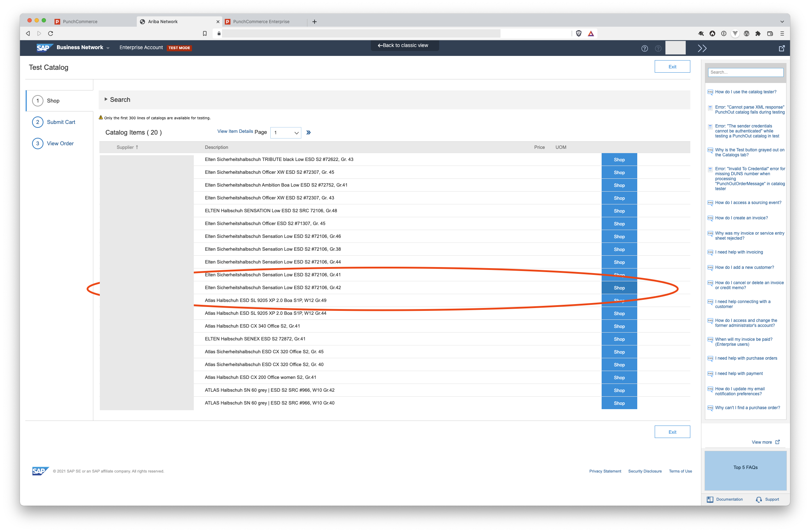Open Support headset icon link
This screenshot has height=532, width=810.
[759, 500]
